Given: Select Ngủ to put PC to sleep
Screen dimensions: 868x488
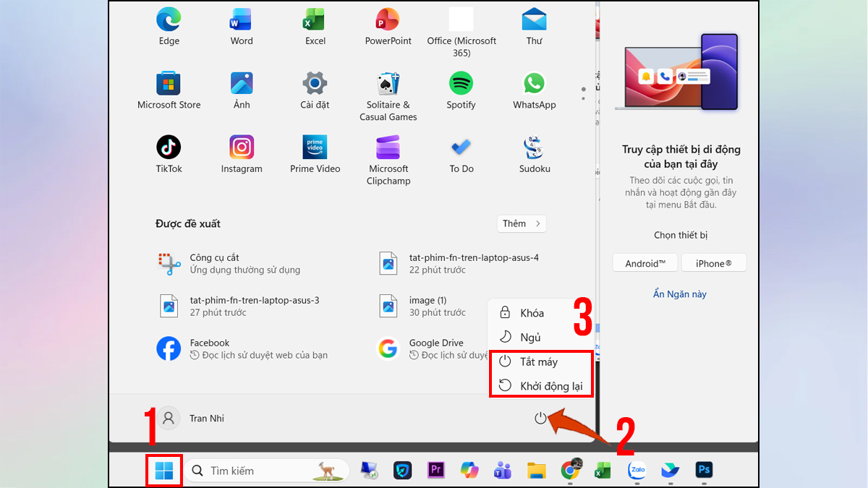Looking at the screenshot, I should pos(527,335).
